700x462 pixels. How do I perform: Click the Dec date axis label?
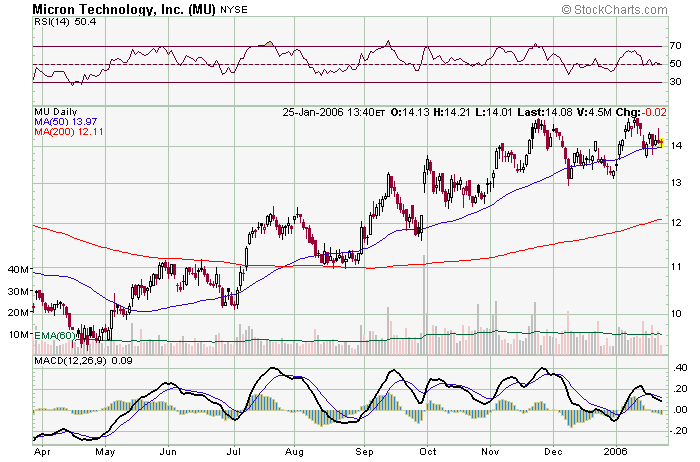coord(553,452)
